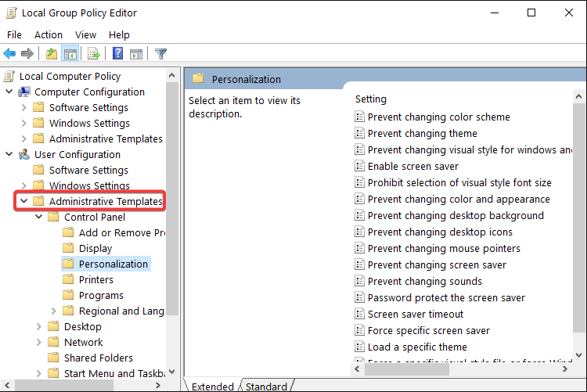Click the Export List toolbar icon
Screen dimensions: 587x392
tap(94, 54)
